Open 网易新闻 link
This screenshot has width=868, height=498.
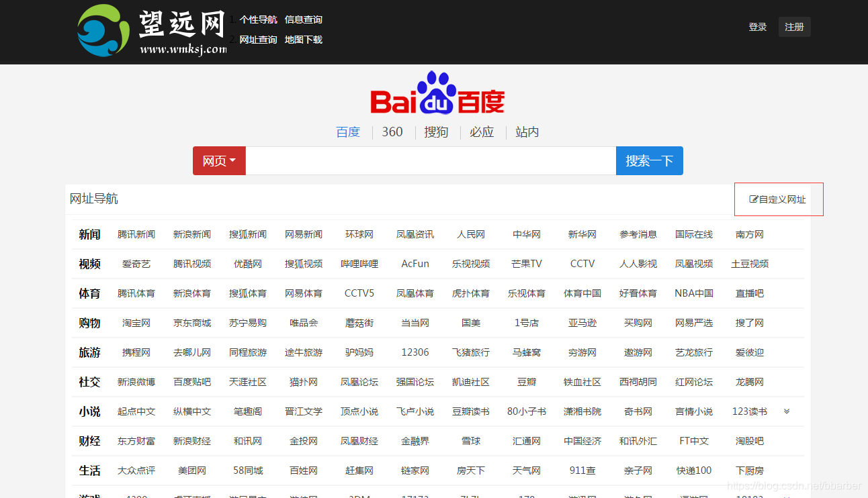(304, 234)
